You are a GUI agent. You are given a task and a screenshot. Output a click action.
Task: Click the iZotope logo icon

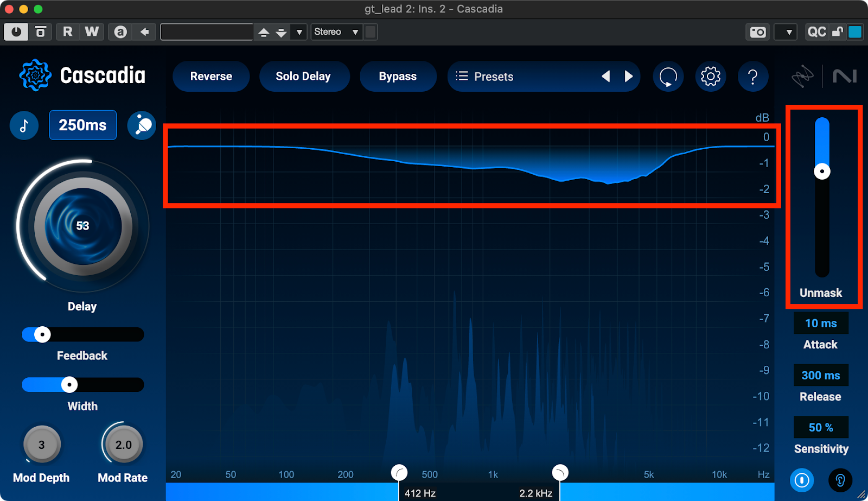click(802, 77)
